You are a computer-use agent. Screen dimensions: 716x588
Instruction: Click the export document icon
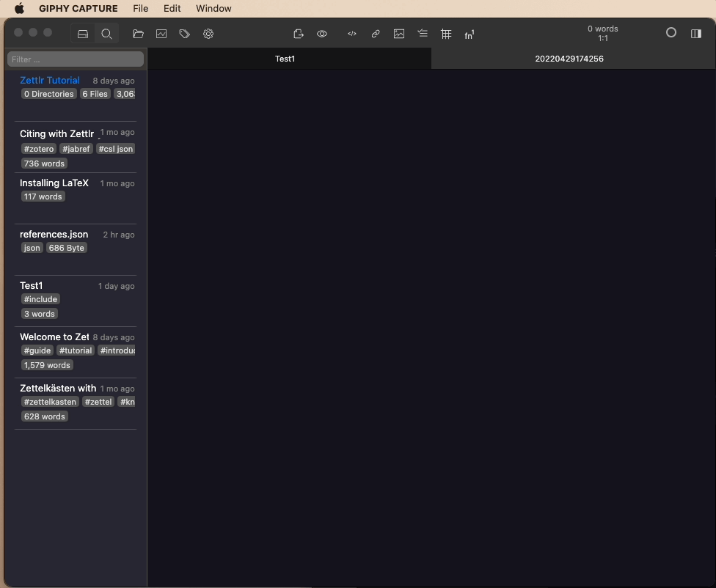point(298,34)
